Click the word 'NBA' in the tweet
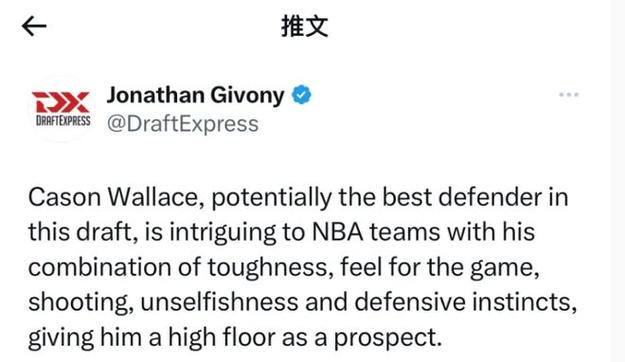Viewport: 625px width, 362px height. 338,232
